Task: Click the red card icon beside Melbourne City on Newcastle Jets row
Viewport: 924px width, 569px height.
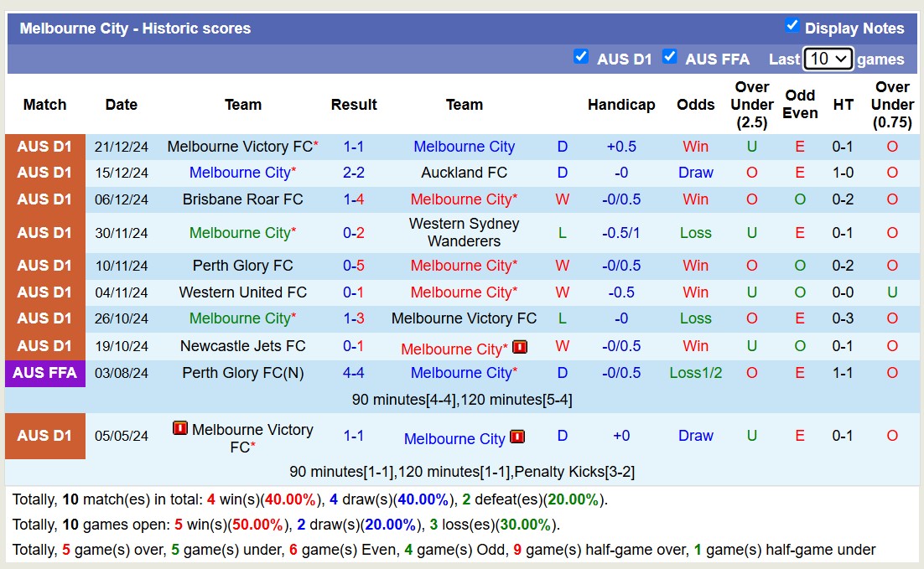Action: point(520,347)
